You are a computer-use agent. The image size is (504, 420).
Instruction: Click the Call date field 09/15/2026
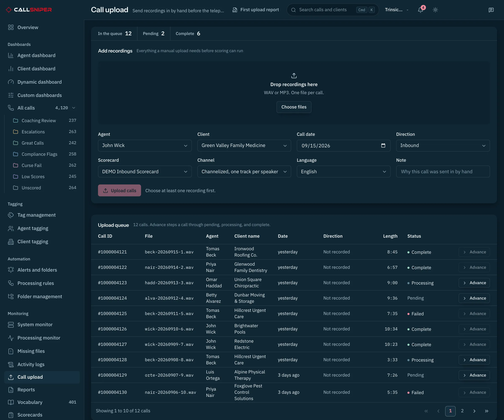pos(343,146)
